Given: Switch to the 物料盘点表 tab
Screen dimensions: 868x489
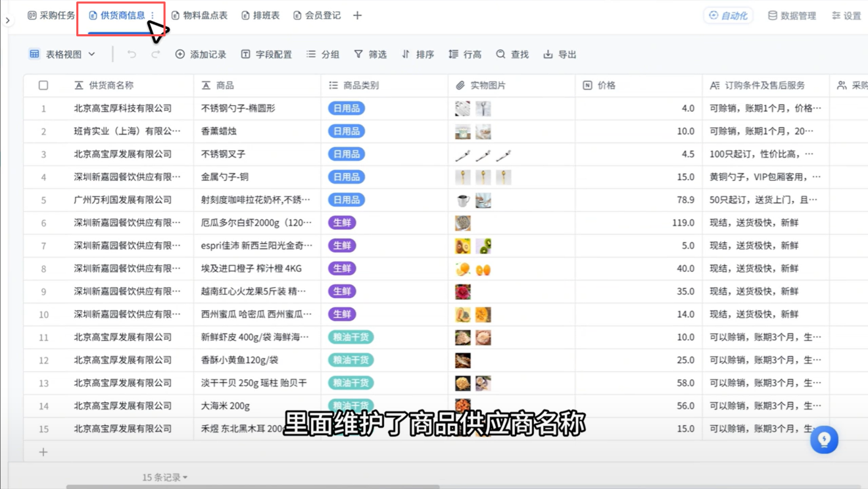Looking at the screenshot, I should (x=199, y=15).
